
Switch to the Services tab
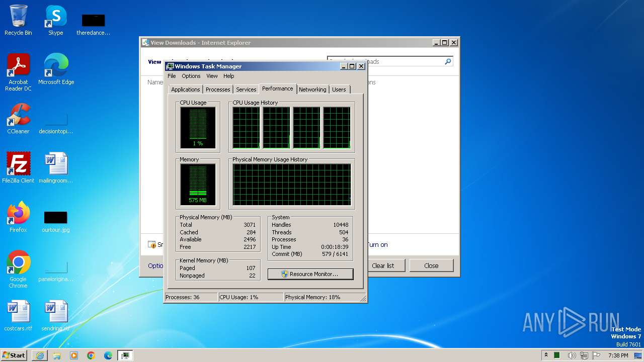[x=246, y=89]
